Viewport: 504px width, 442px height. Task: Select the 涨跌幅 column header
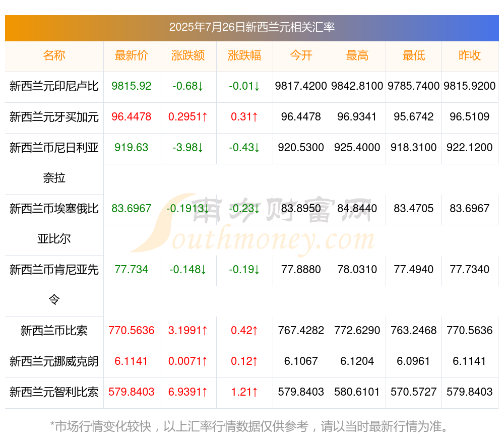244,55
